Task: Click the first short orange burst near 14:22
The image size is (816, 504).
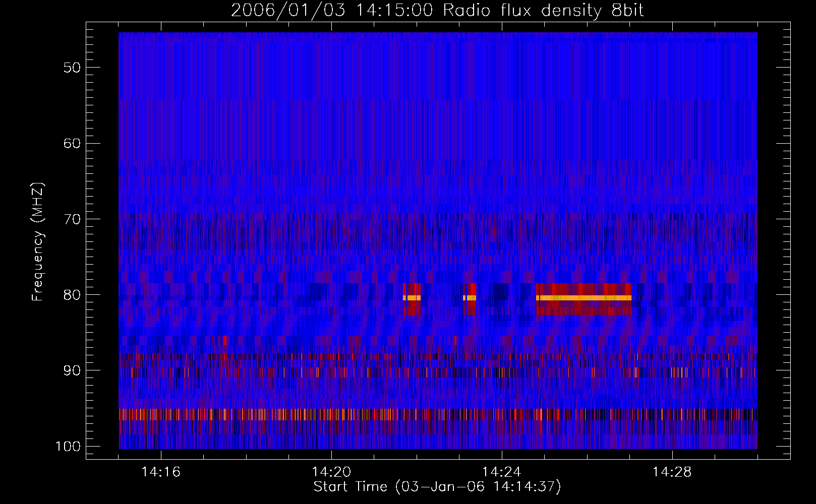Action: coord(412,298)
